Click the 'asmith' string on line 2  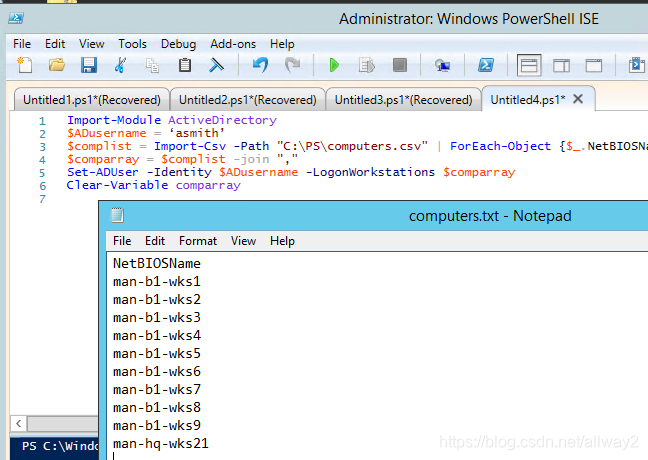[197, 133]
